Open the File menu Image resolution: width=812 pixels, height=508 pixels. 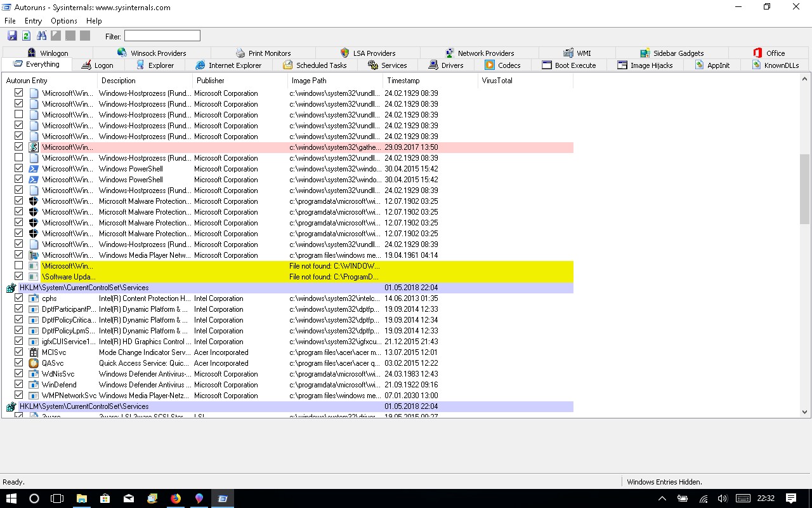[10, 21]
